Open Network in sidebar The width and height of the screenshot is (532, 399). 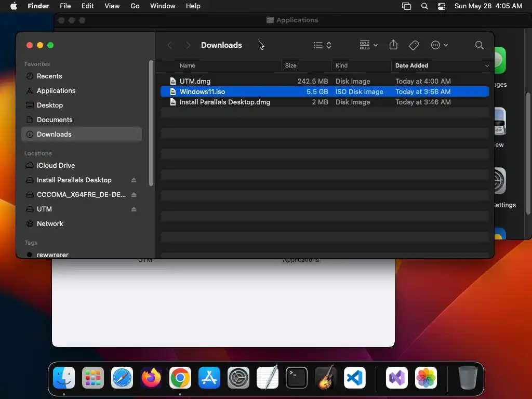[82, 223]
